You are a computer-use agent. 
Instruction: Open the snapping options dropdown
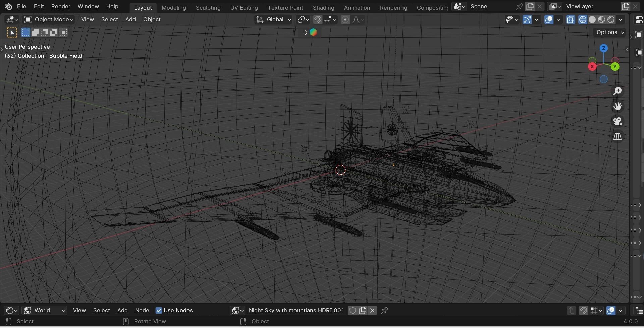[330, 19]
